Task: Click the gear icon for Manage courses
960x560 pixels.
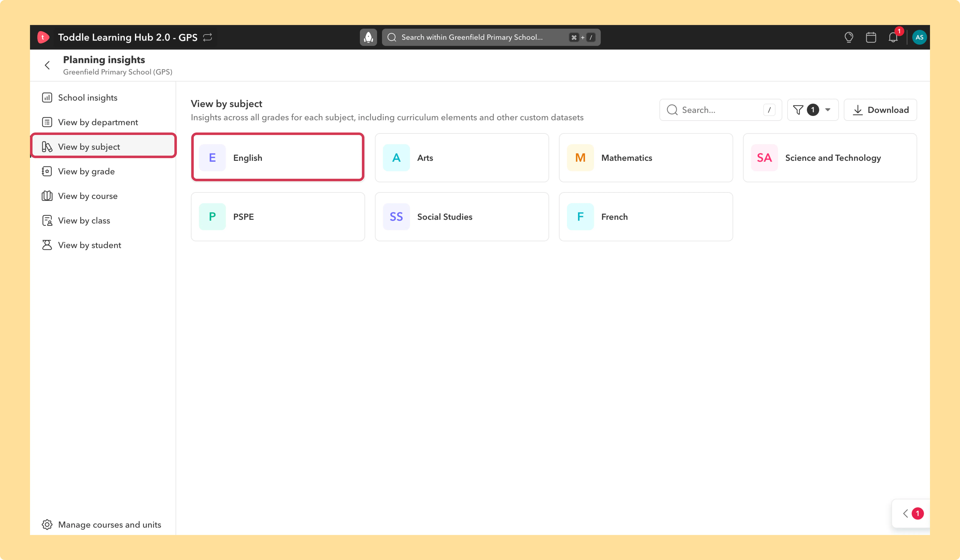Action: click(x=47, y=525)
